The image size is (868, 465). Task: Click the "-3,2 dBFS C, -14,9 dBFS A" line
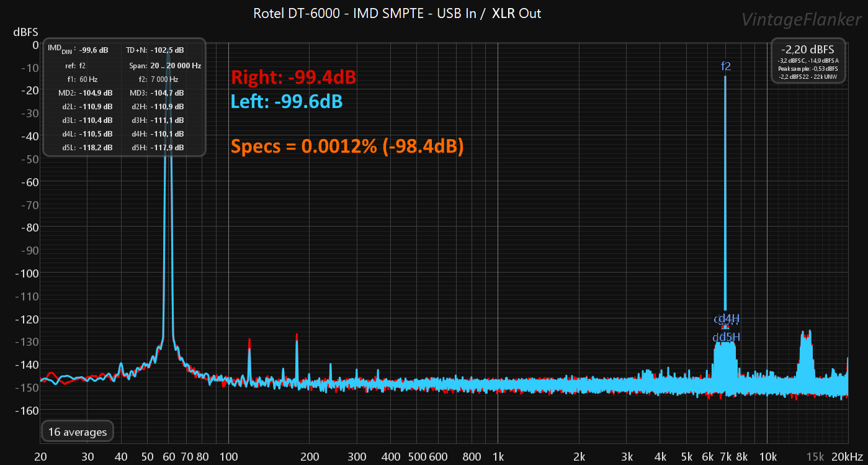tap(808, 60)
